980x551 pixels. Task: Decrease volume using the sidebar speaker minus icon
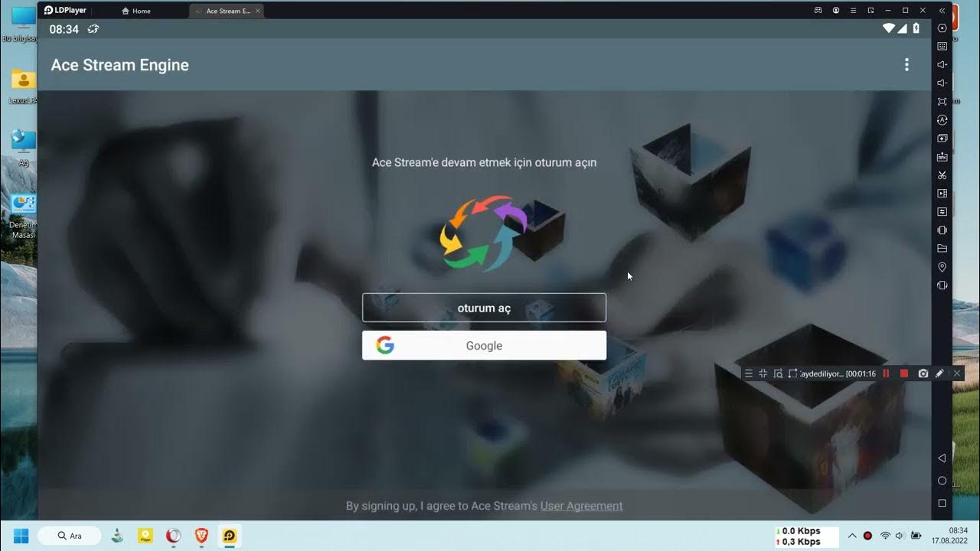coord(942,83)
